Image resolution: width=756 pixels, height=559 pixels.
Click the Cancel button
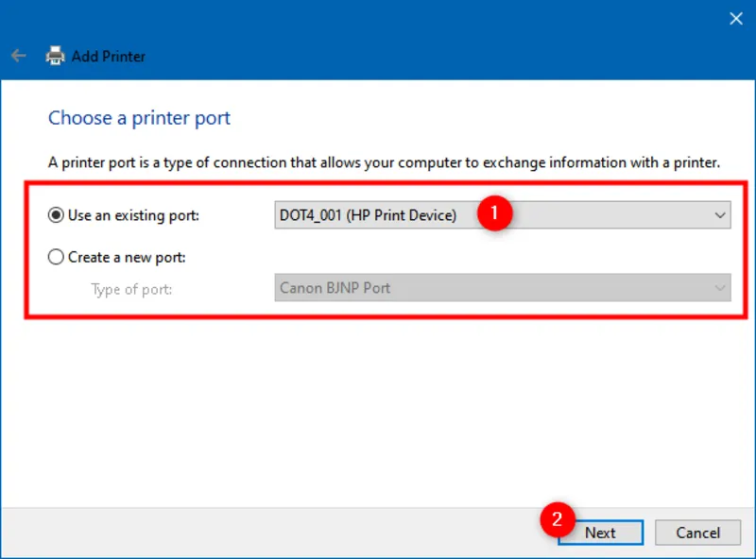click(697, 533)
